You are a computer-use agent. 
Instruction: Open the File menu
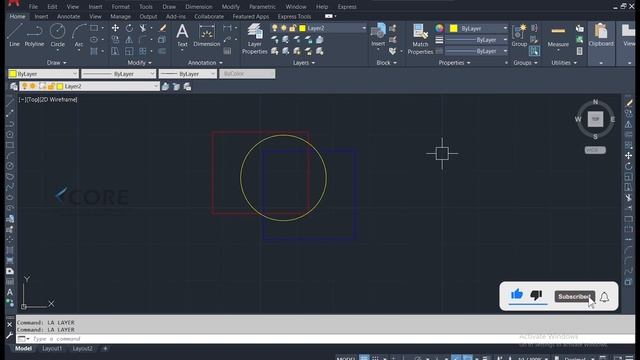[x=33, y=7]
